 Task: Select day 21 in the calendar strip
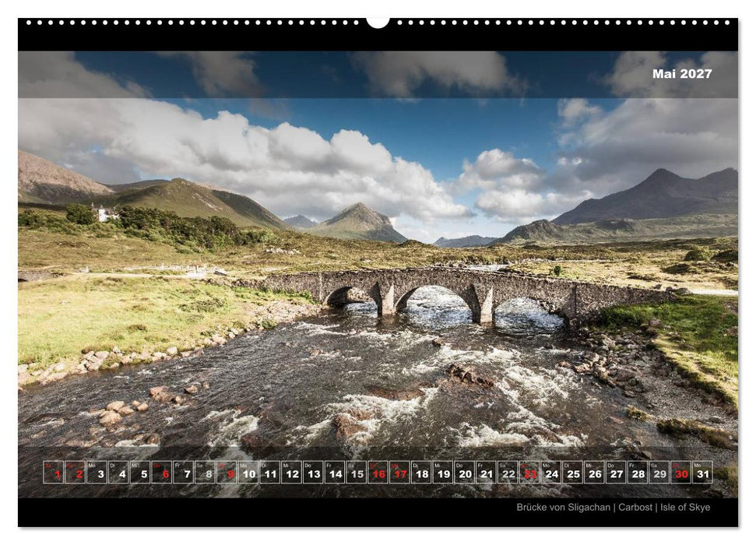click(x=487, y=472)
